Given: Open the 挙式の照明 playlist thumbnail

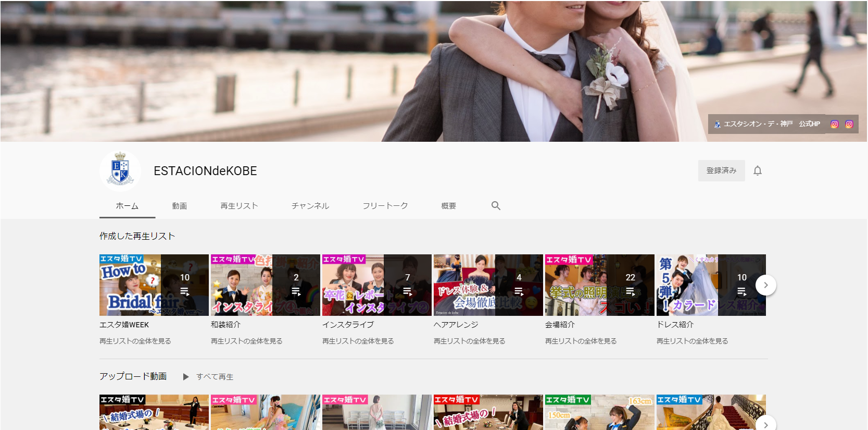Looking at the screenshot, I should point(600,285).
